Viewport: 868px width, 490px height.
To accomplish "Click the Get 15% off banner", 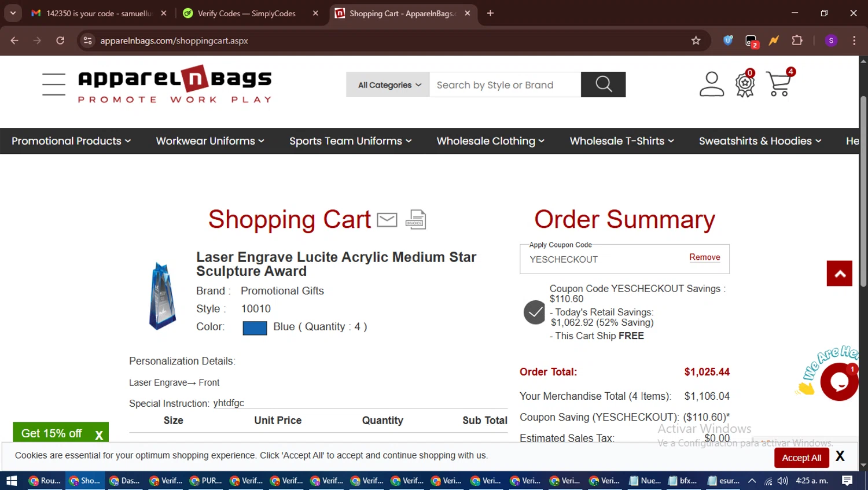I will pos(52,433).
